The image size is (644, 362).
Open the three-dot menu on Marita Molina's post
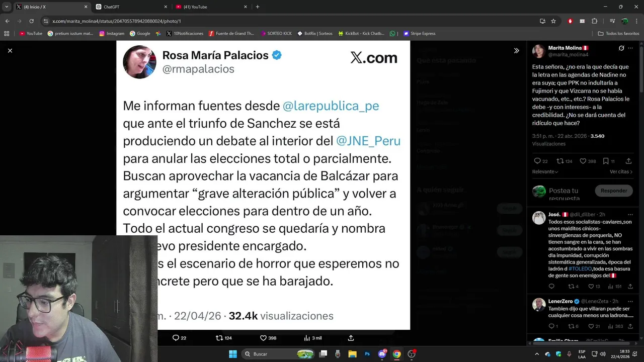click(630, 48)
